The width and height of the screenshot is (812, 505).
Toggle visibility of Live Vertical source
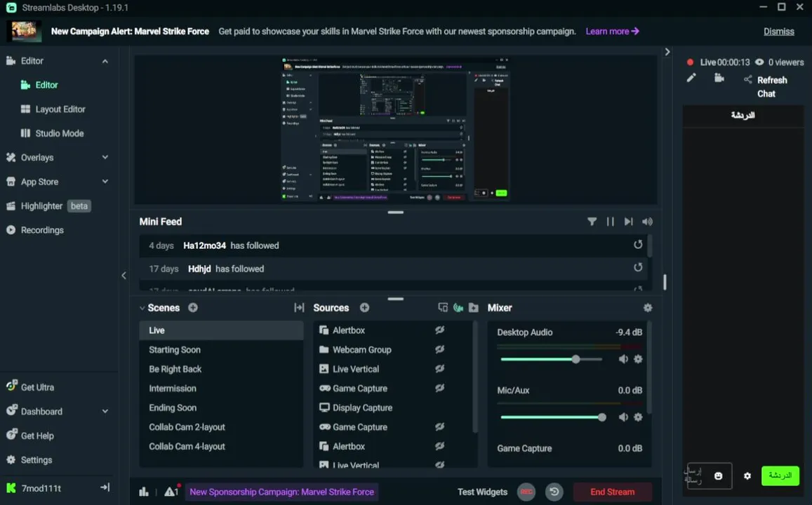[439, 368]
